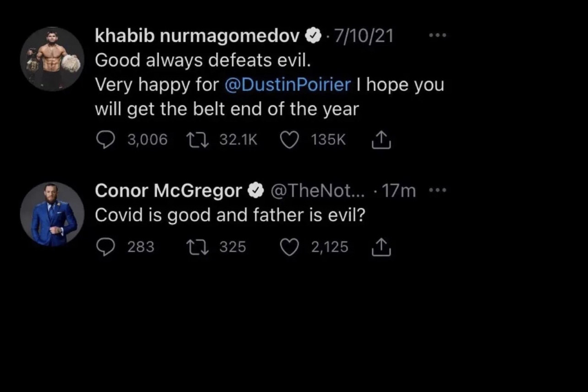Open the @DustinPoirier mention
This screenshot has height=392, width=588.
(288, 85)
